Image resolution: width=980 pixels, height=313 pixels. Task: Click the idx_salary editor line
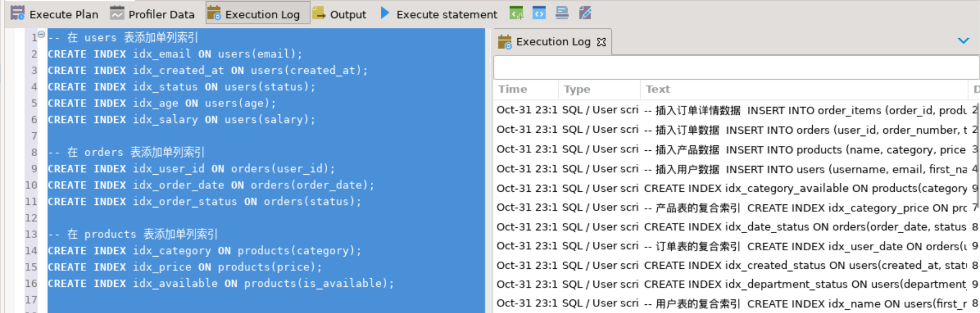tap(181, 120)
